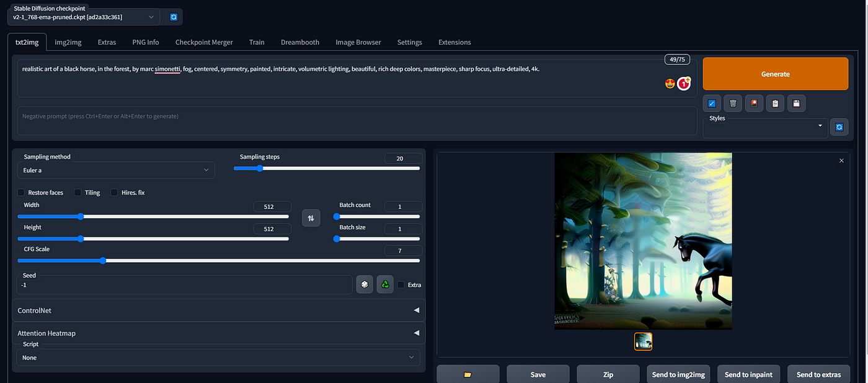The image size is (868, 383).
Task: Tick the Extra seed checkbox
Action: click(401, 285)
